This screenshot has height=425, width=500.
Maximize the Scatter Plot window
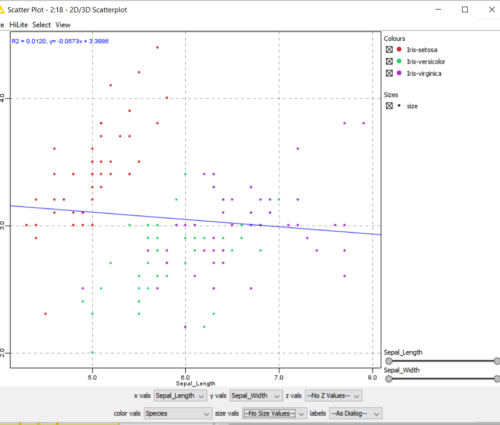(465, 10)
